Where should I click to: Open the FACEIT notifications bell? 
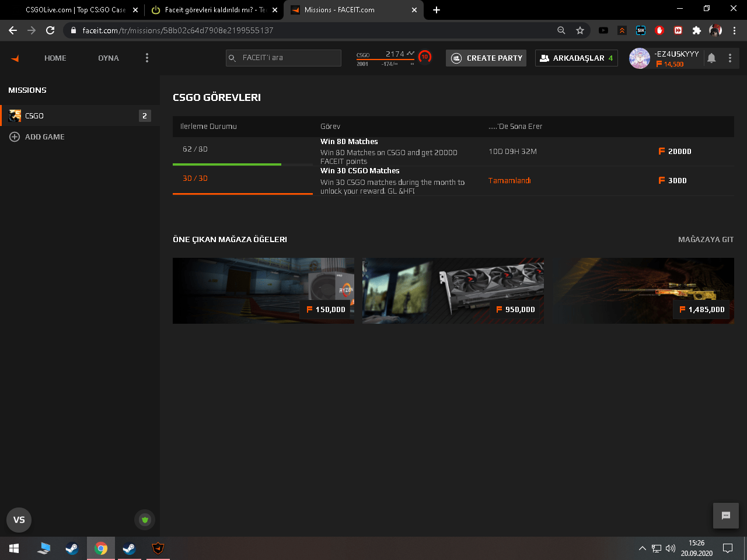point(711,58)
